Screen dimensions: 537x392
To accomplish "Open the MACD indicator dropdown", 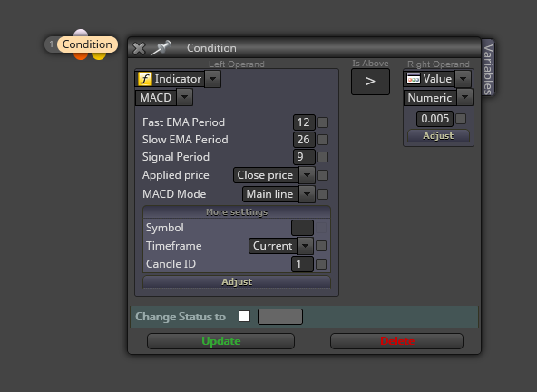I will pyautogui.click(x=185, y=97).
